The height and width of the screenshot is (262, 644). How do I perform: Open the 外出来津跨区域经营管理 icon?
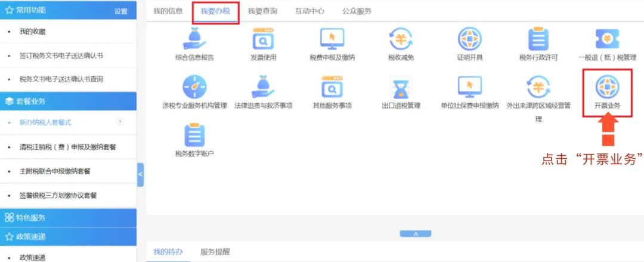pyautogui.click(x=538, y=87)
